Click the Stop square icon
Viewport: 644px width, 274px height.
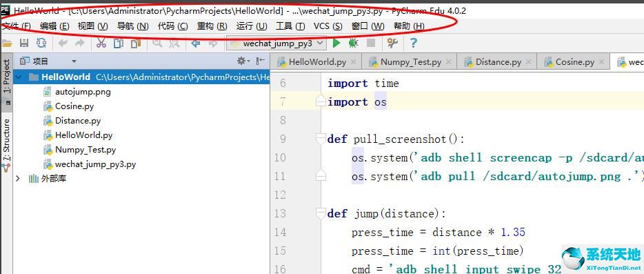click(x=371, y=43)
